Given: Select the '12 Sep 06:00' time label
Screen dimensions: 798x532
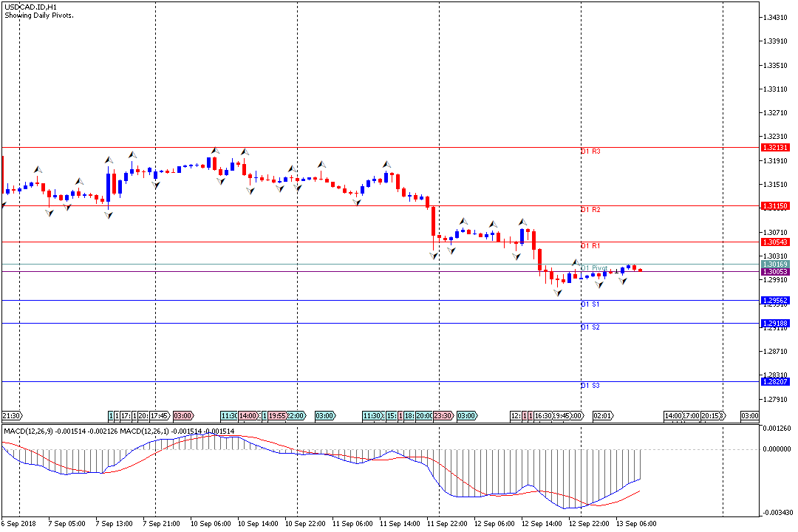Looking at the screenshot, I should (x=494, y=524).
